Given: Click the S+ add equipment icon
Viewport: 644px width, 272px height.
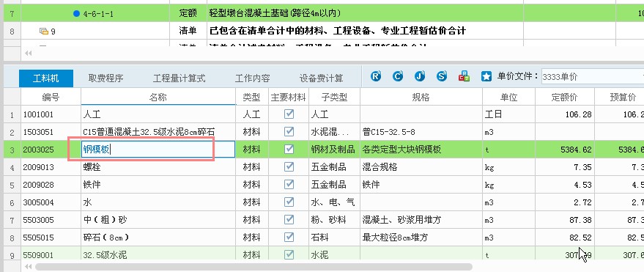Looking at the screenshot, I should (442, 76).
